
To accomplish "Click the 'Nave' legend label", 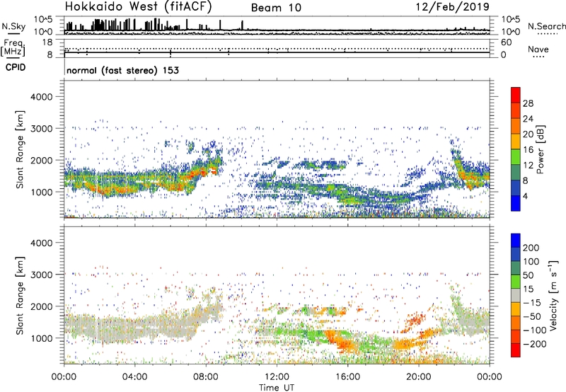I will 538,49.
